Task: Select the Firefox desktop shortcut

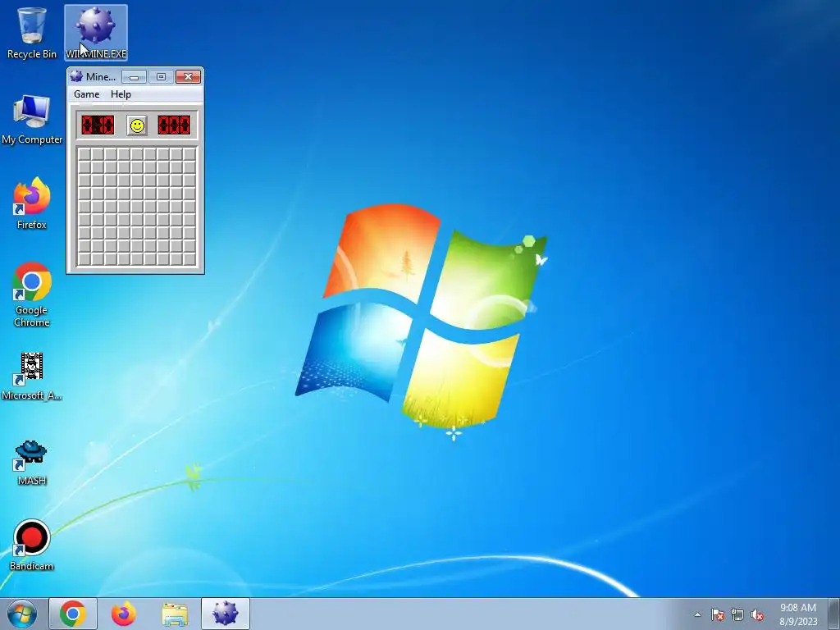Action: [x=32, y=203]
